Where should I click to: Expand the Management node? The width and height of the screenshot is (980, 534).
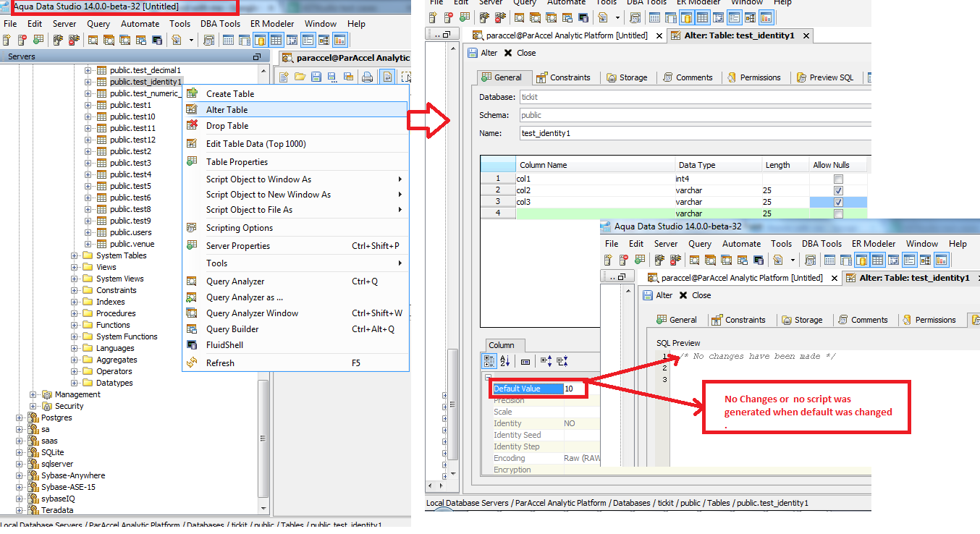coord(33,394)
